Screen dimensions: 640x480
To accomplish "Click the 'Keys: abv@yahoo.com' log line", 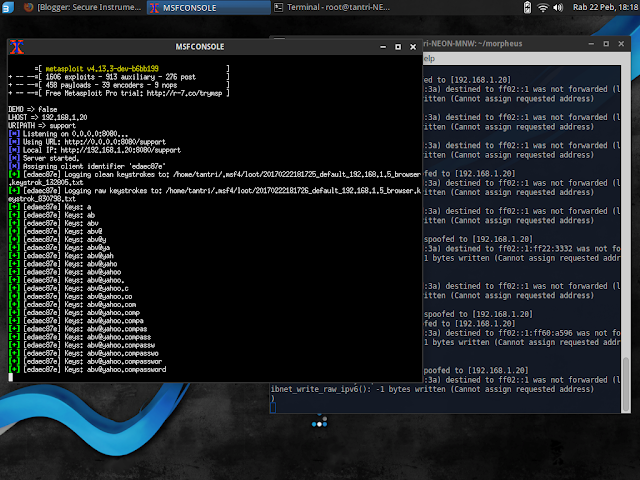I will [72, 304].
